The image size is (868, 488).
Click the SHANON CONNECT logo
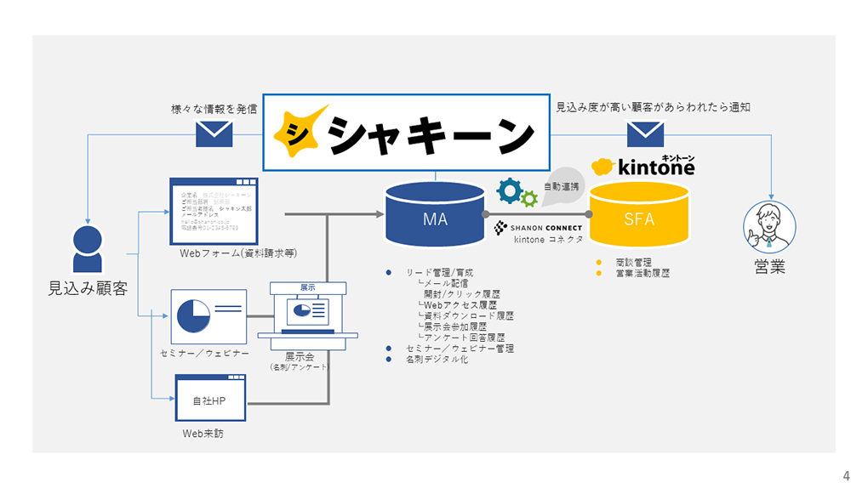coord(538,227)
